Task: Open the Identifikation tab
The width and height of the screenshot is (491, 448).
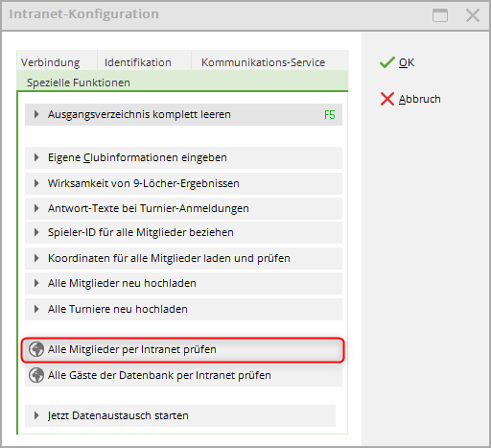Action: click(138, 62)
